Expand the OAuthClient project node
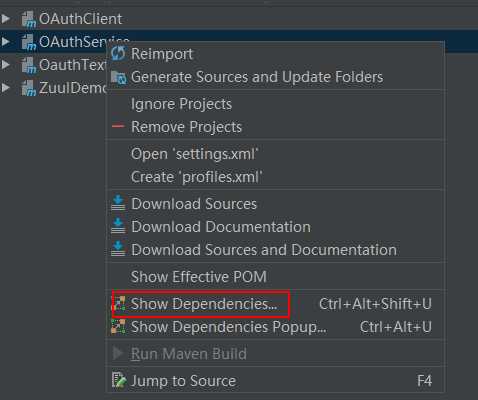Screen dimensions: 478x400 pyautogui.click(x=5, y=18)
